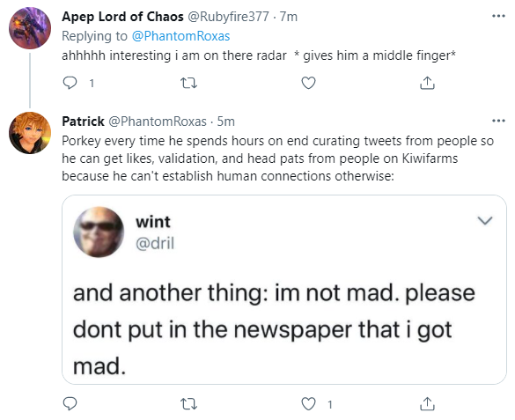View Patrick's profile avatar
This screenshot has height=420, width=515.
30,133
